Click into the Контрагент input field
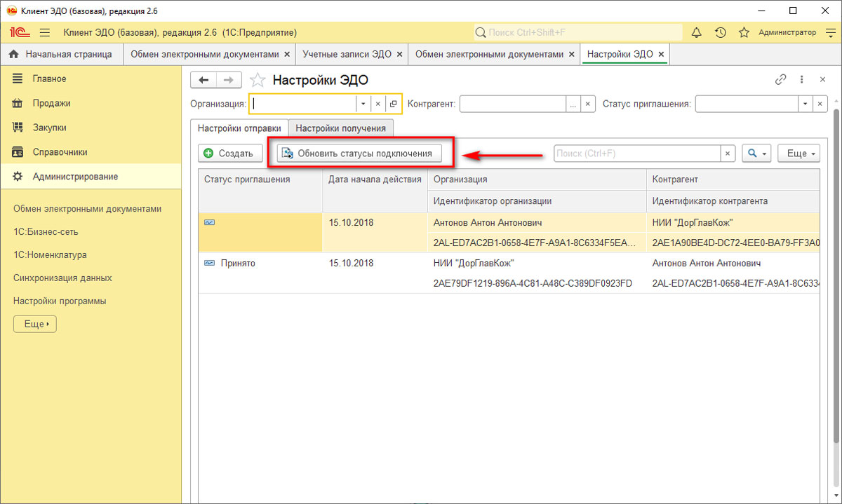This screenshot has height=504, width=842. pyautogui.click(x=512, y=104)
